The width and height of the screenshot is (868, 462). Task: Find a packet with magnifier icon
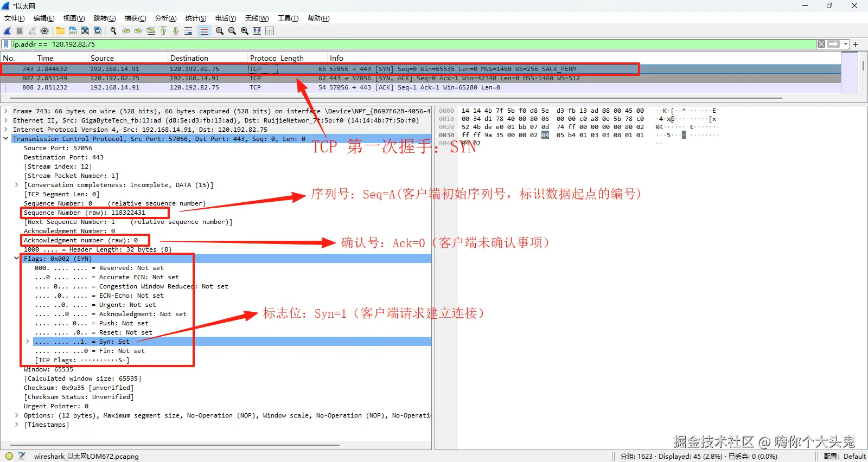(113, 31)
